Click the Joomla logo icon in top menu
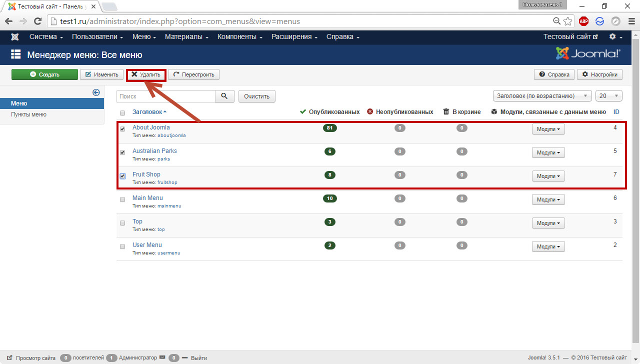The height and width of the screenshot is (364, 640). click(x=15, y=37)
